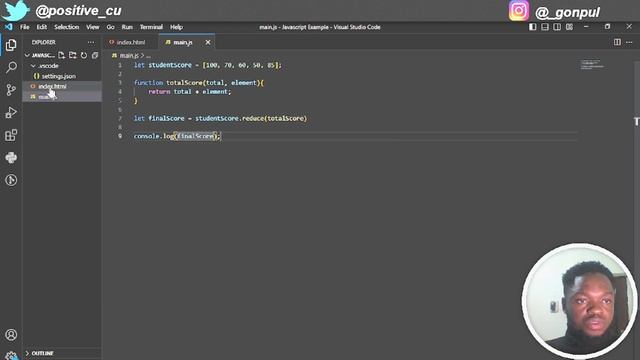The image size is (640, 360).
Task: Click line number 9 in gutter
Action: tap(120, 136)
